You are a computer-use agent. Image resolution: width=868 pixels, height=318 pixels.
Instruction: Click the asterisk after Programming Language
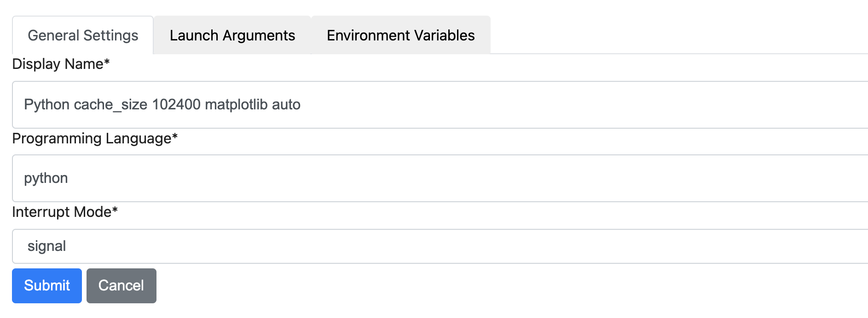pos(175,136)
